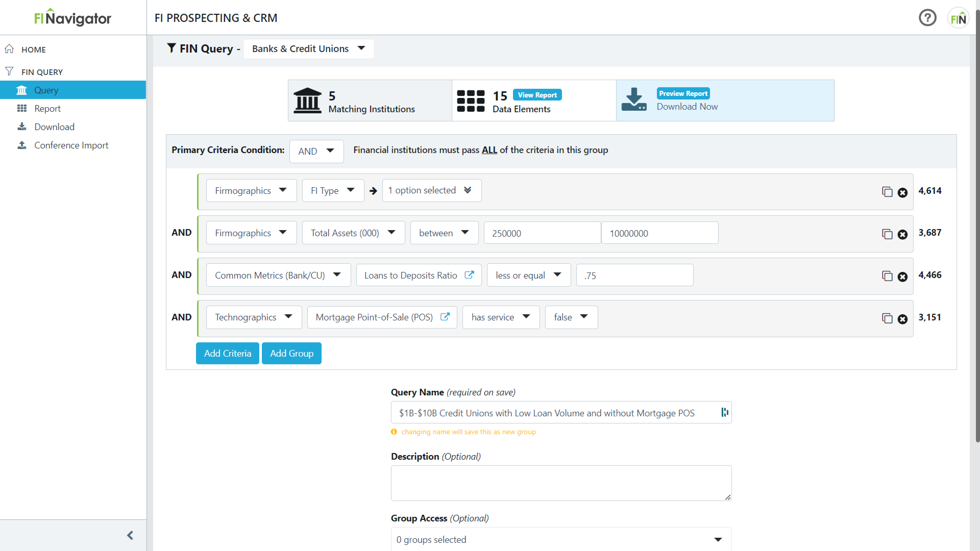Click the 3,151 result count
The image size is (980, 551).
[930, 317]
